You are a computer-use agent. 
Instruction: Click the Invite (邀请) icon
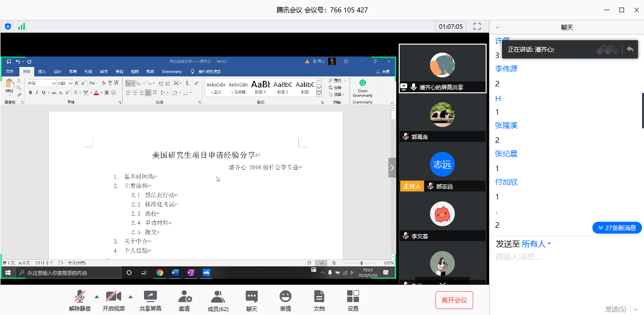184,301
